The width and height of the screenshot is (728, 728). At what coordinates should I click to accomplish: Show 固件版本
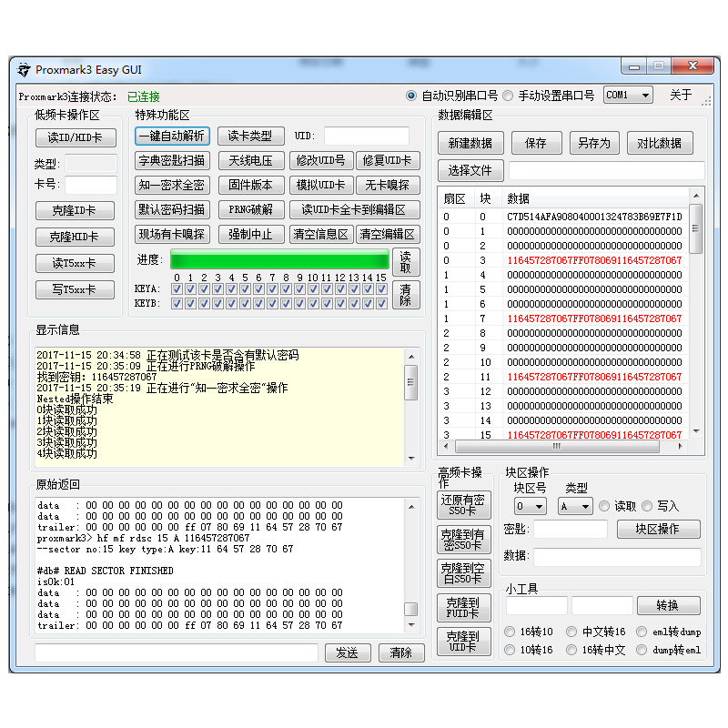click(x=250, y=186)
